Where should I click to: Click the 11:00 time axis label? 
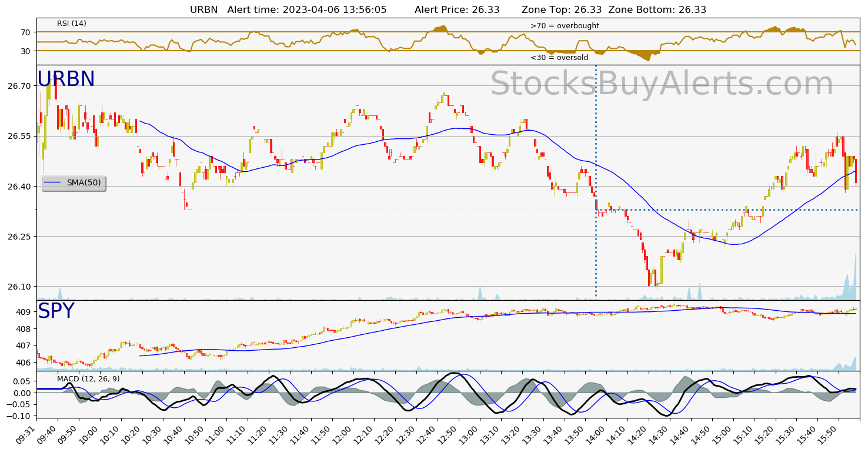point(215,437)
